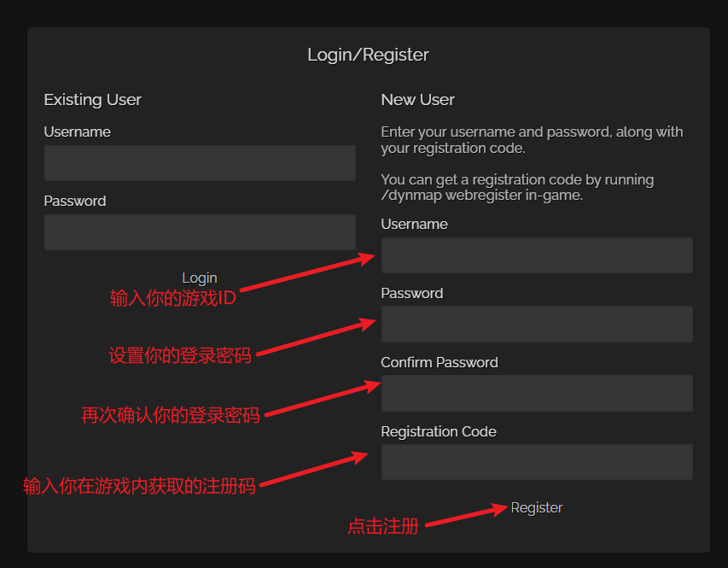This screenshot has height=568, width=728.
Task: Select the Existing User heading
Action: point(92,100)
